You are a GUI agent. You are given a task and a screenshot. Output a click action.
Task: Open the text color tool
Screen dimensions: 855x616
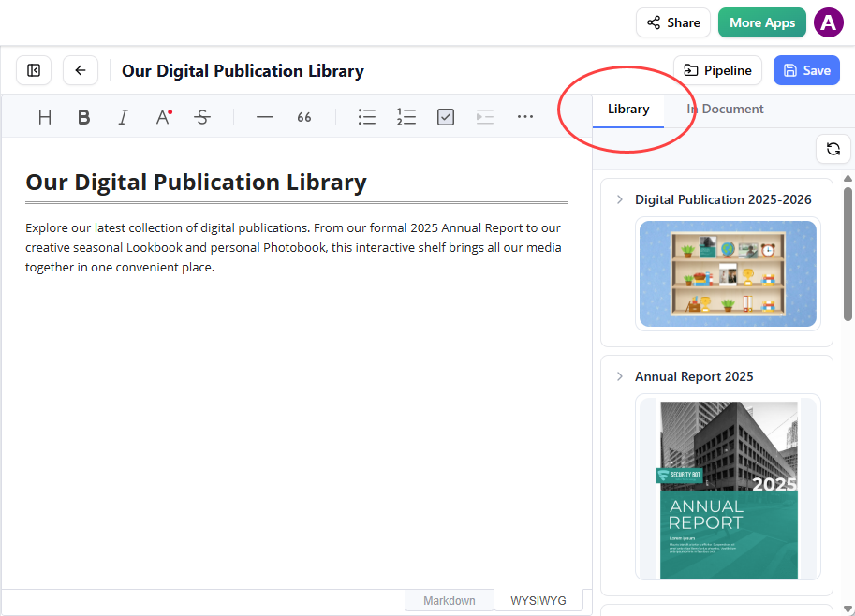(x=163, y=117)
